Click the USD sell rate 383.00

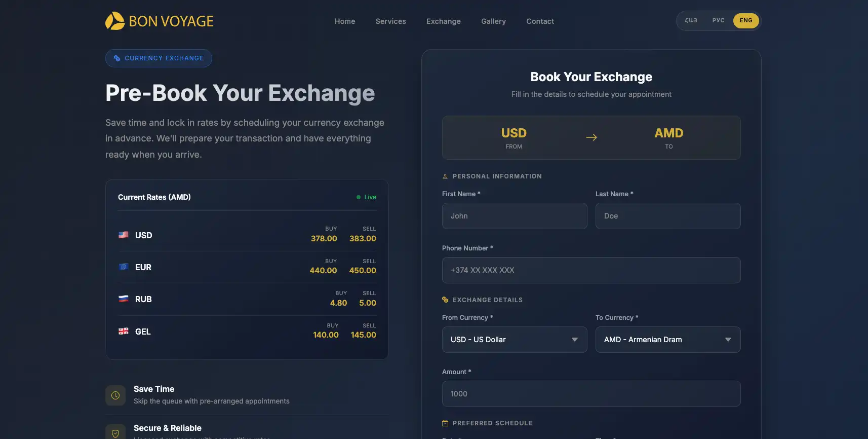click(363, 239)
